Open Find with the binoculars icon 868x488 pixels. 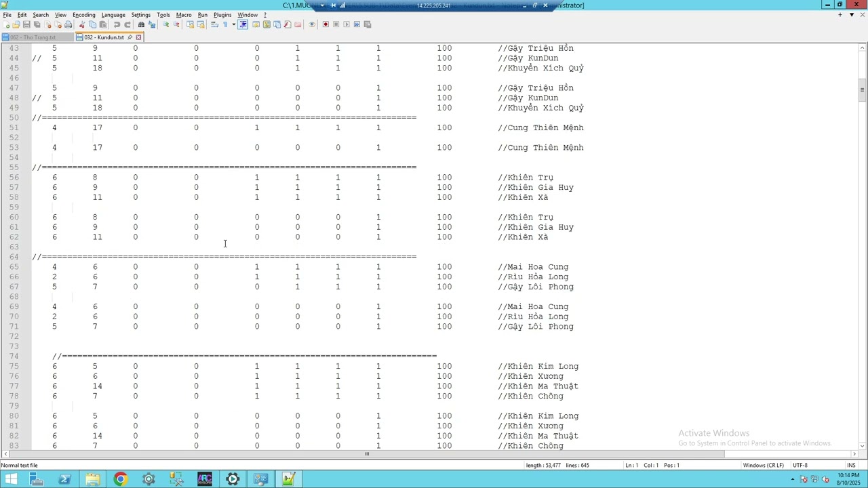141,24
